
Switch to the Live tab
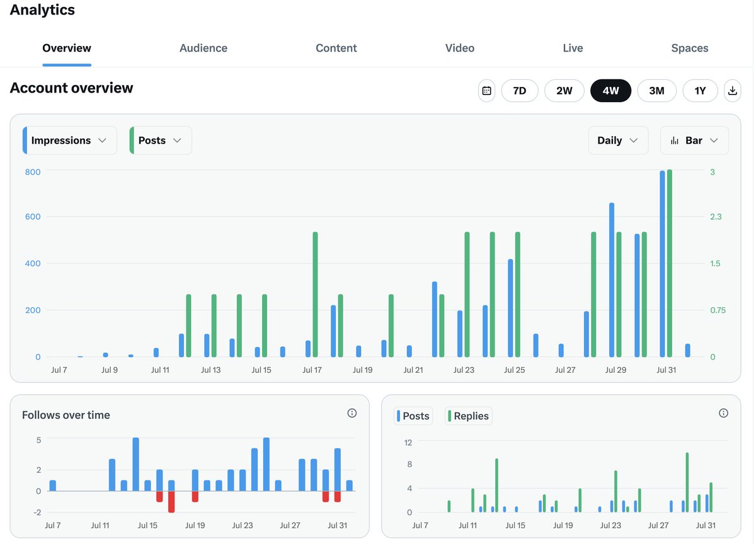pos(573,48)
